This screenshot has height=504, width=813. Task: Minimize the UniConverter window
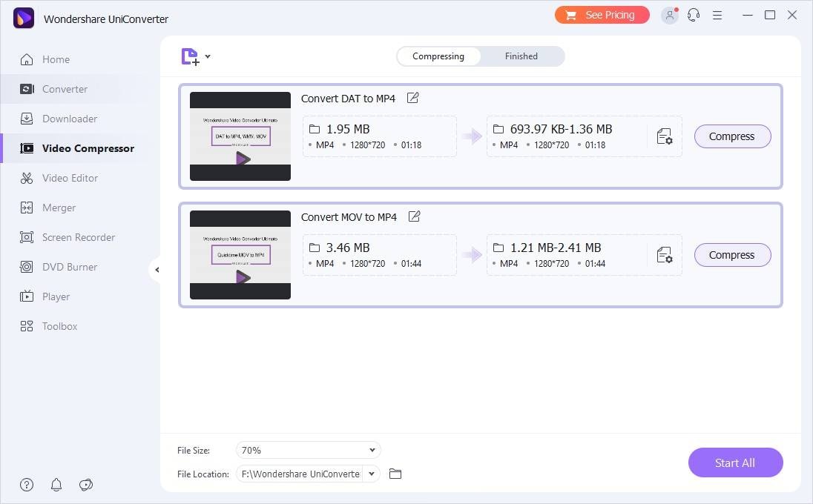pos(747,15)
